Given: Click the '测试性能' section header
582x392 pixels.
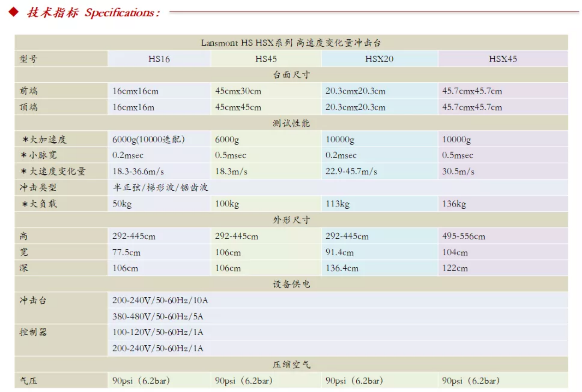Looking at the screenshot, I should [291, 123].
